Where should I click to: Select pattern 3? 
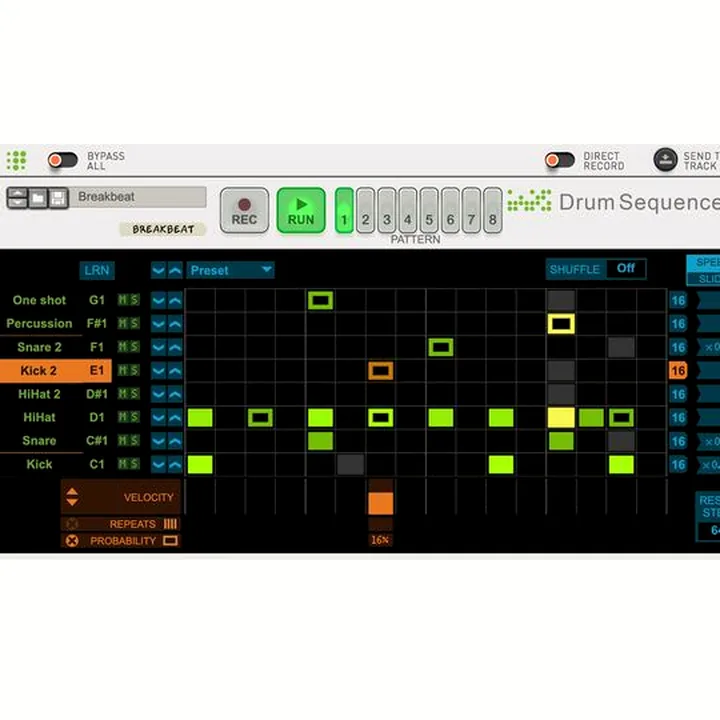coord(387,210)
